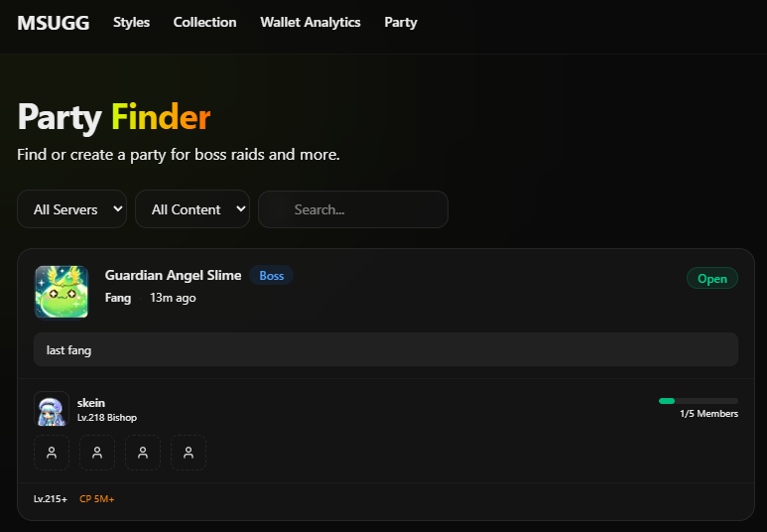Viewport: 767px width, 532px height.
Task: Click skein's Bishop avatar icon
Action: (x=52, y=409)
